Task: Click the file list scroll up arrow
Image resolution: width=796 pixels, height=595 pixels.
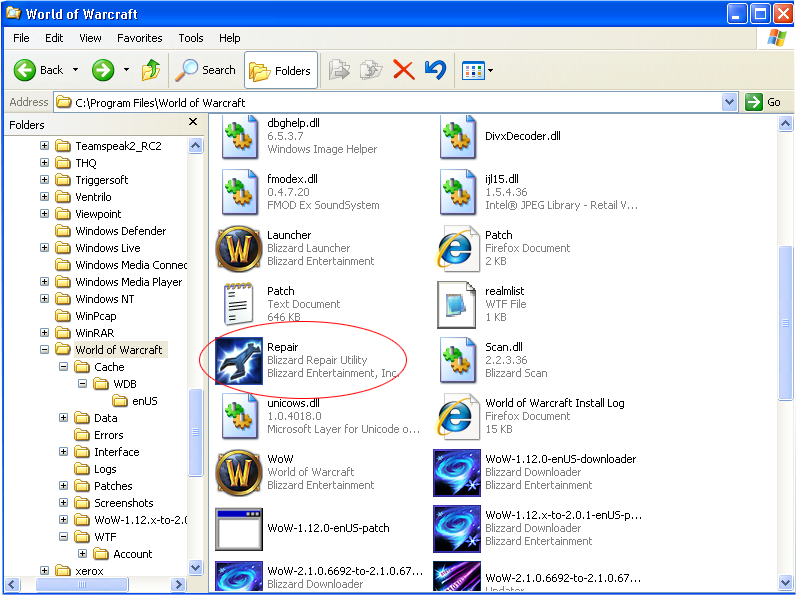Action: (x=785, y=123)
